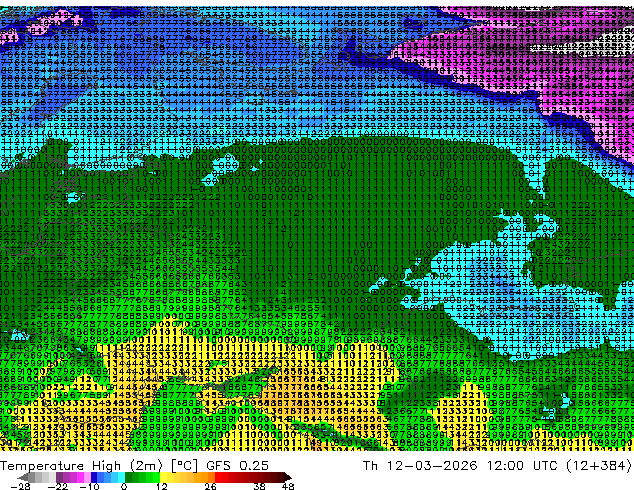Pick the dark purple legend swatch above -22
The width and height of the screenshot is (634, 490).
59,477
